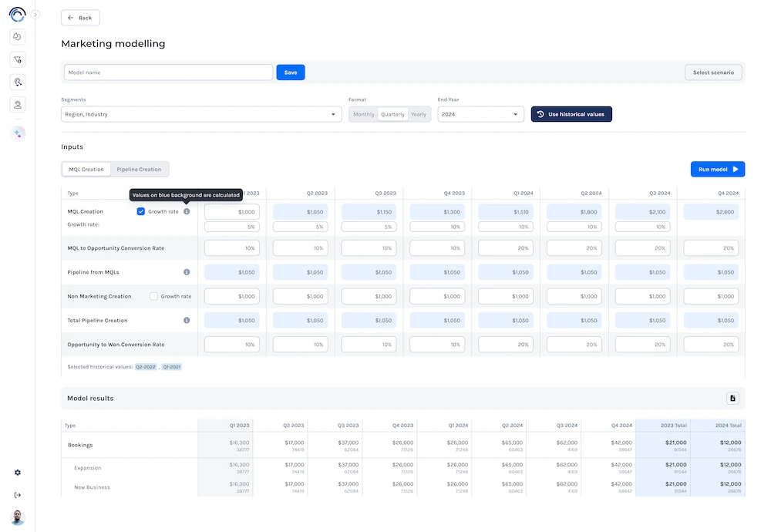
Task: Open settings via the gear icon
Action: pyautogui.click(x=18, y=473)
